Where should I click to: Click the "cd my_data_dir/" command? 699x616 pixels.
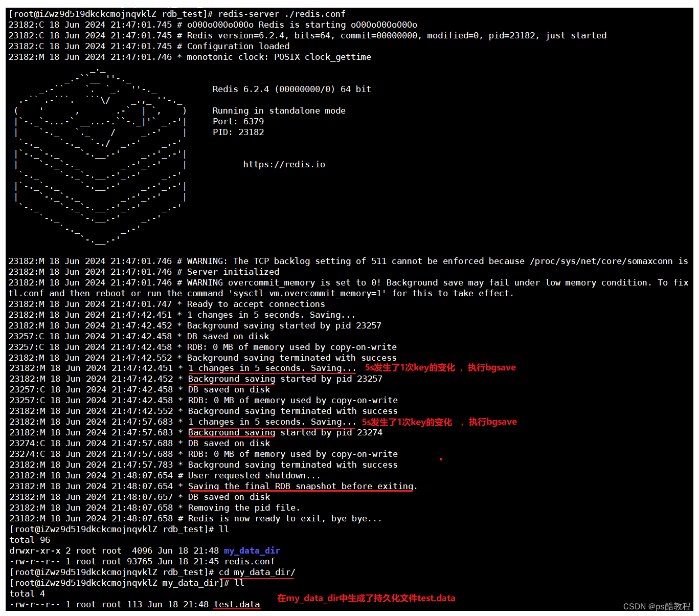point(257,572)
